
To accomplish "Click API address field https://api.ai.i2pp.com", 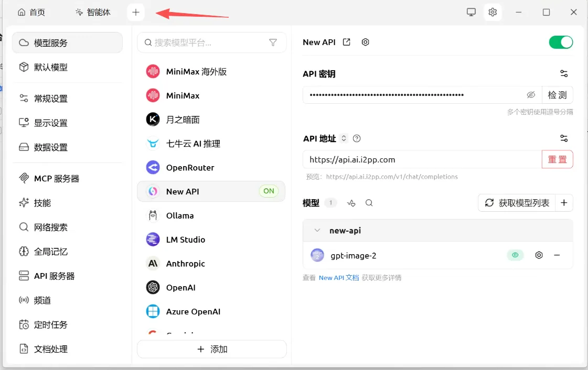I will pyautogui.click(x=422, y=159).
